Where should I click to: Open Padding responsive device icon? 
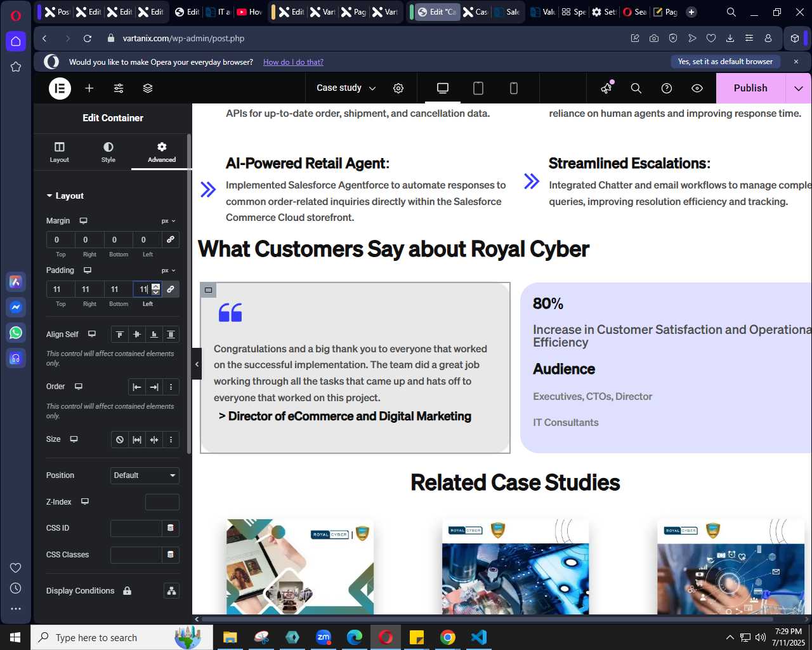(x=88, y=270)
